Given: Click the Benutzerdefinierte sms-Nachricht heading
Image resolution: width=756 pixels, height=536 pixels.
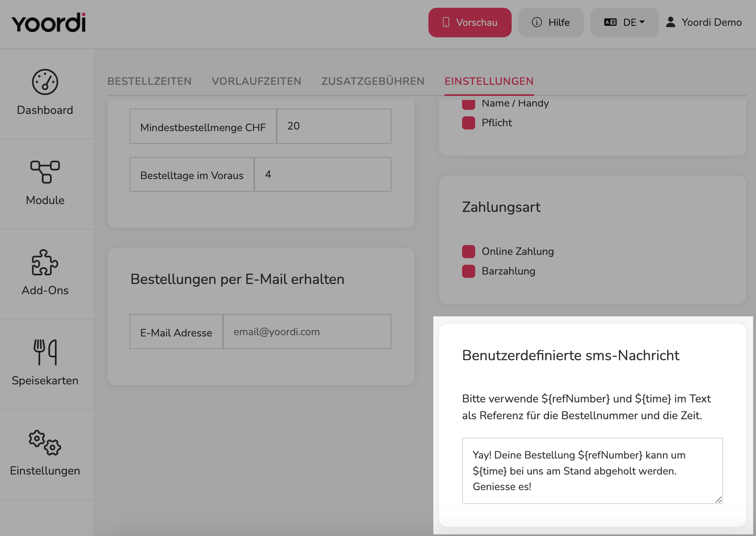Looking at the screenshot, I should point(571,355).
